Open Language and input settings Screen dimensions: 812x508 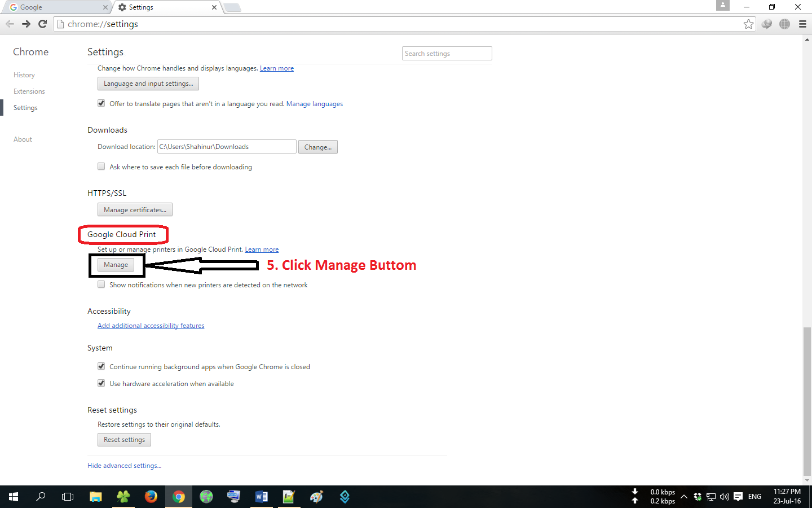(x=148, y=84)
